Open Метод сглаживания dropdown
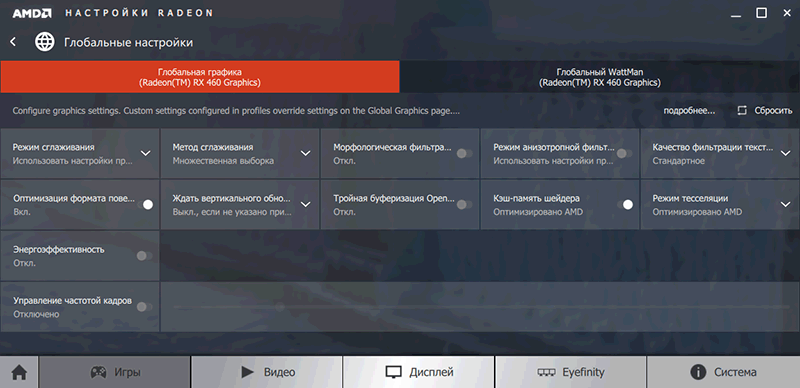The image size is (800, 388). [305, 153]
